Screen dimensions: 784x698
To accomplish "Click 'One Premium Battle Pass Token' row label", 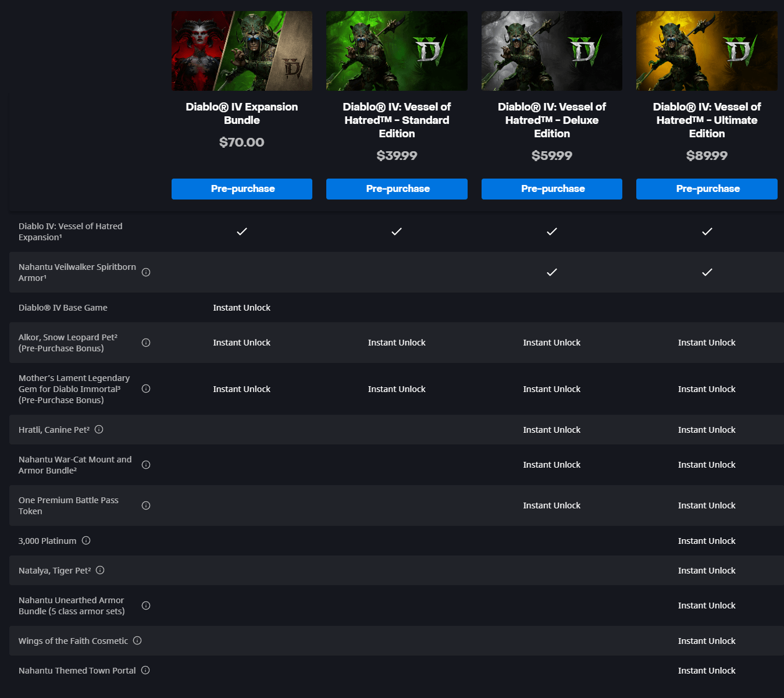I will coord(69,505).
